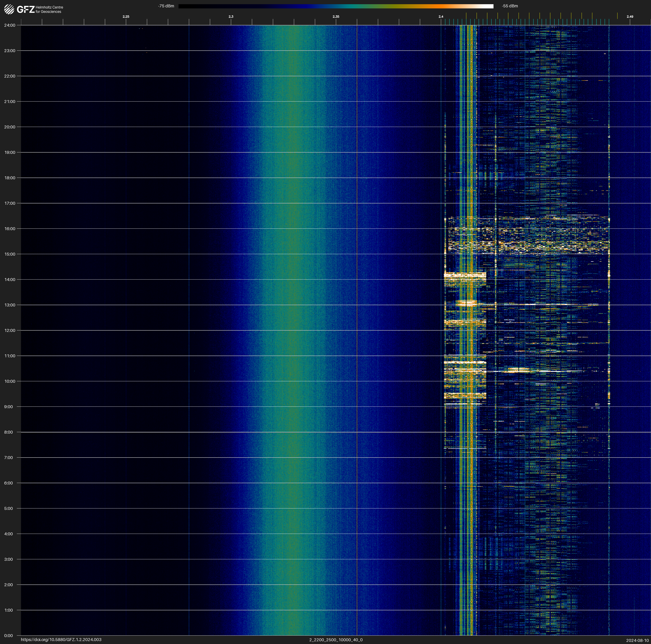Click the 2.35 frequency axis label
The image size is (651, 644).
(x=336, y=17)
